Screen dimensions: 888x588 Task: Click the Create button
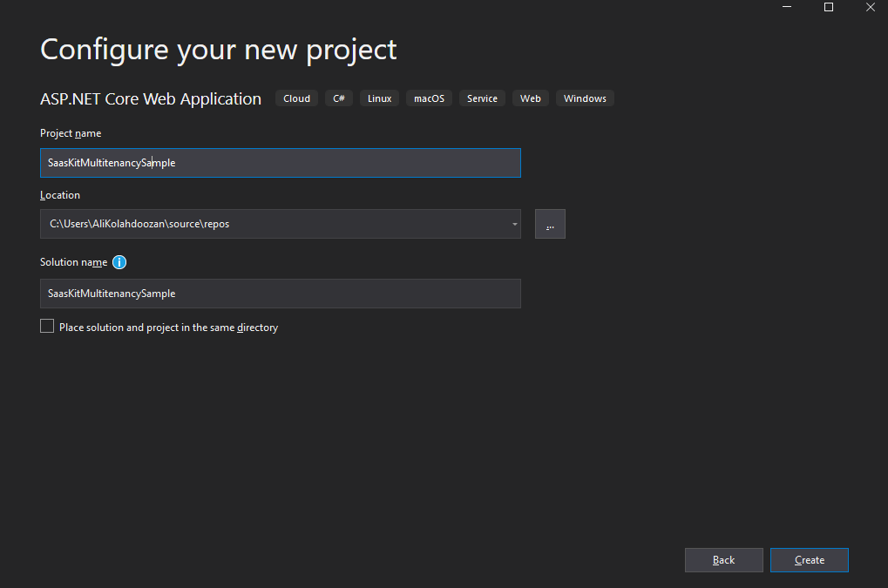coord(809,560)
